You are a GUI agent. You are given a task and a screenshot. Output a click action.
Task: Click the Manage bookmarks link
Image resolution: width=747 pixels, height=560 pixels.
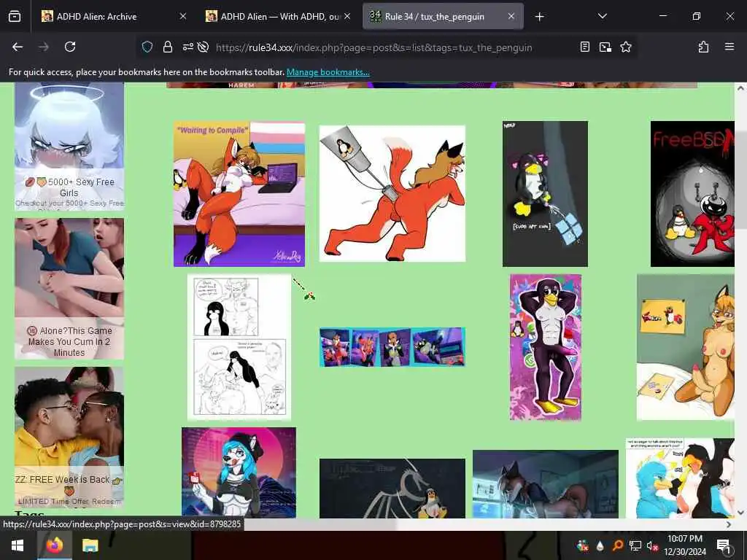click(x=328, y=72)
